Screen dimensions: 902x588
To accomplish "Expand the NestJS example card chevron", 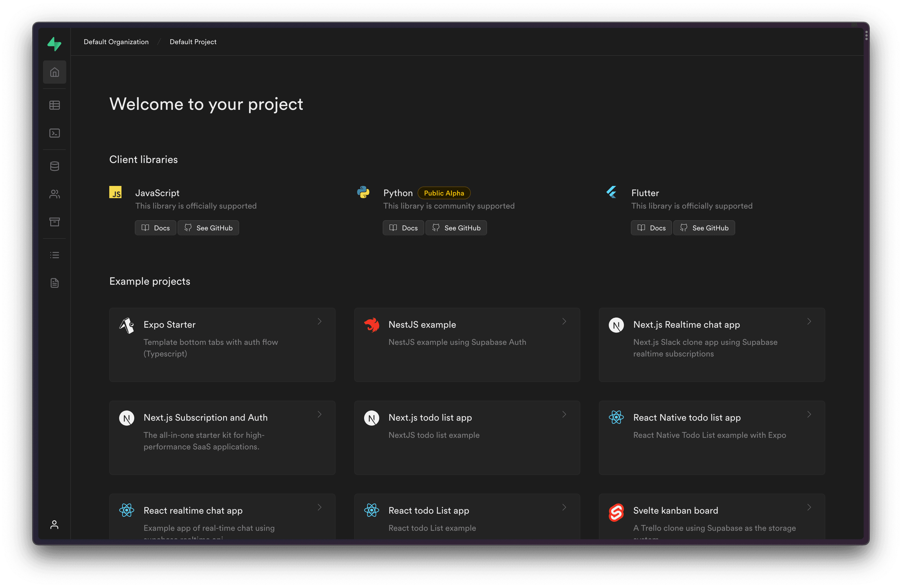I will [564, 321].
